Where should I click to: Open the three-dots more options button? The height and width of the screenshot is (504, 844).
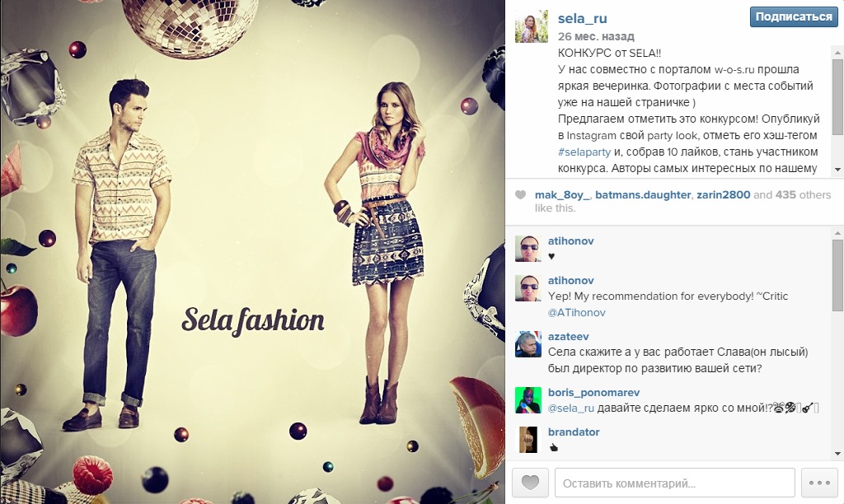coord(819,483)
